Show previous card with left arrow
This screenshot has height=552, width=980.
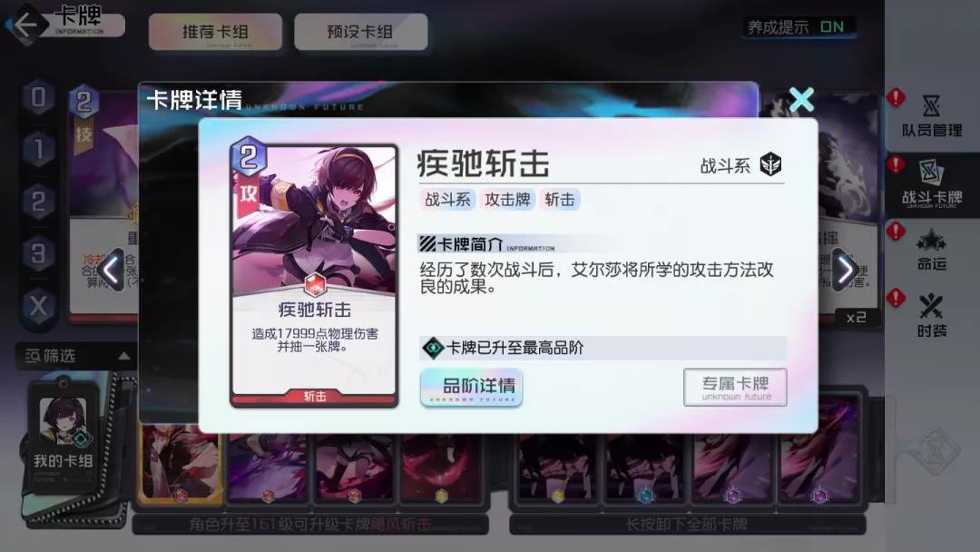click(112, 270)
